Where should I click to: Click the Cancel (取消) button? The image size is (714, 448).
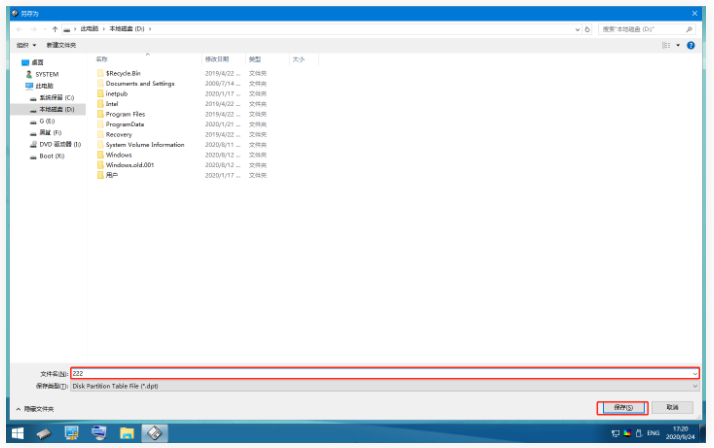pos(672,408)
